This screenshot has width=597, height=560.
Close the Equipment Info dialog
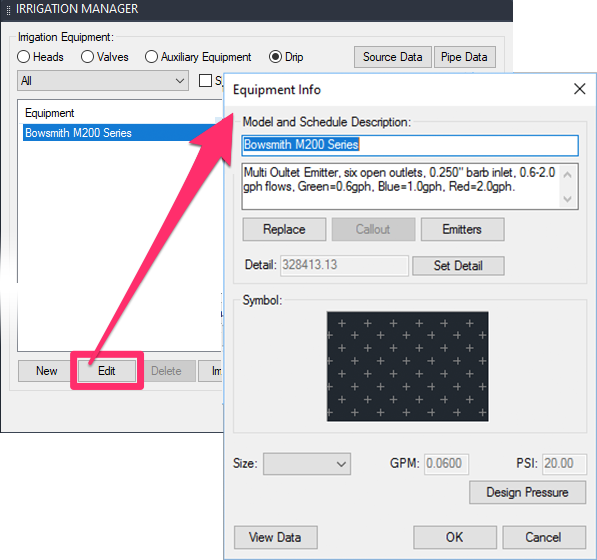(x=579, y=89)
